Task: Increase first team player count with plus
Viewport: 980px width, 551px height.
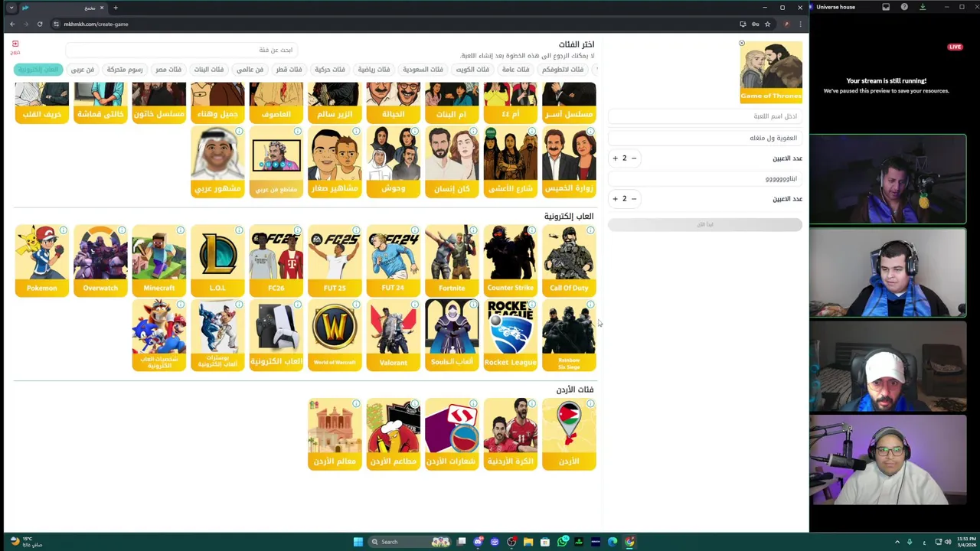Action: coord(615,158)
